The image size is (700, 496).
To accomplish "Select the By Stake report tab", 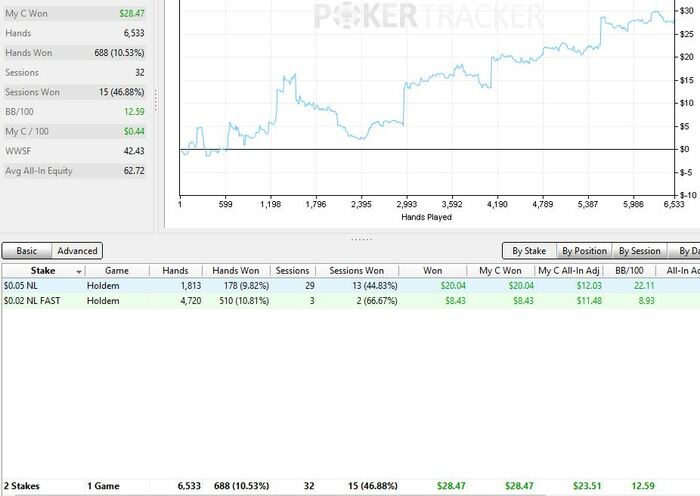I will pos(529,251).
